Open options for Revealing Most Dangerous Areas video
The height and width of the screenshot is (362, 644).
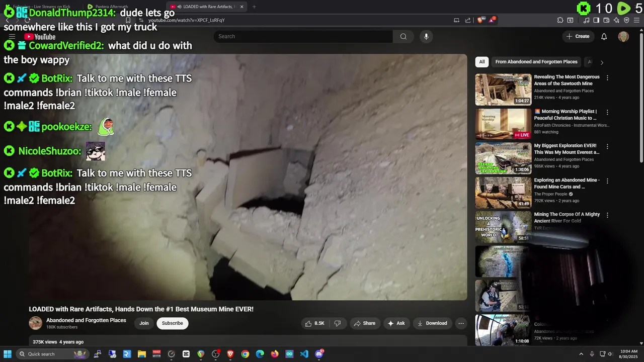607,78
